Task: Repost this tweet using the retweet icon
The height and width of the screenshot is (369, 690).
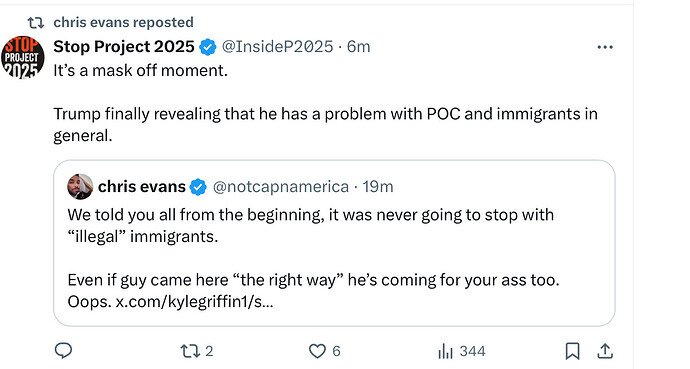Action: click(190, 351)
